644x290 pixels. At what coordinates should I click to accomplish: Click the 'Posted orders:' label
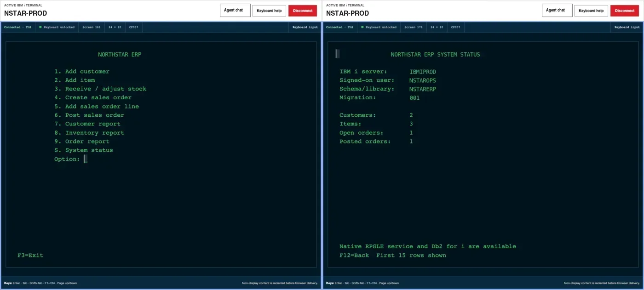tap(365, 142)
